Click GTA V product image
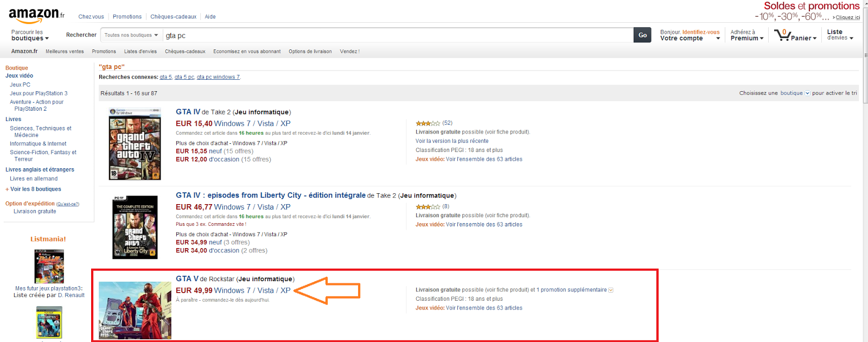 tap(135, 311)
